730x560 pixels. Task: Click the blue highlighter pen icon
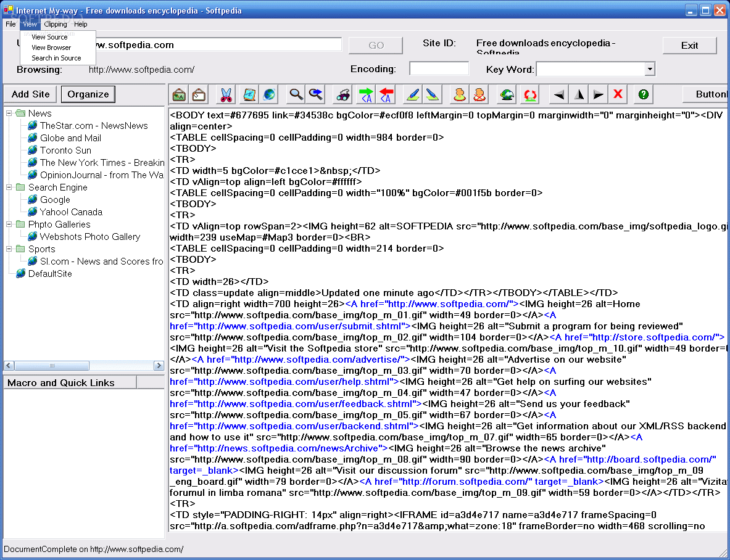point(413,94)
